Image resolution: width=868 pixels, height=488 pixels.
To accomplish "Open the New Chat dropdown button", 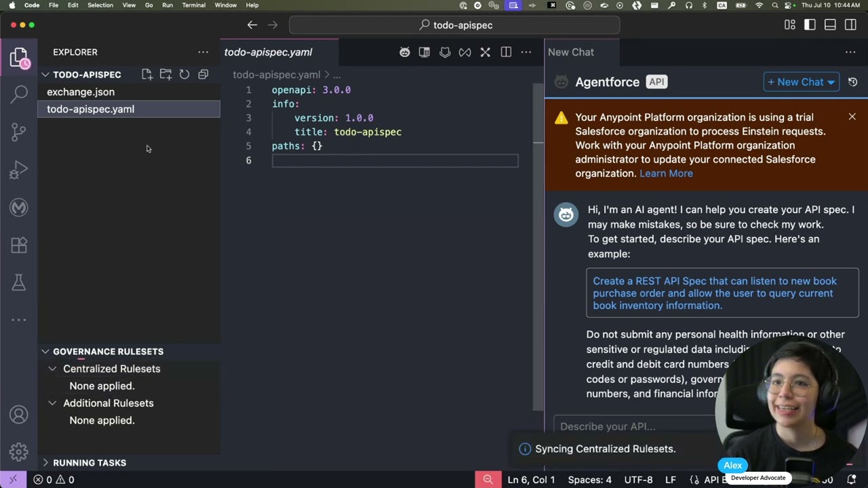I will click(x=801, y=82).
